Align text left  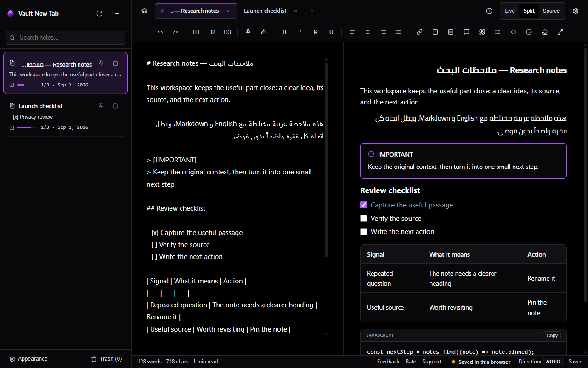coord(352,32)
